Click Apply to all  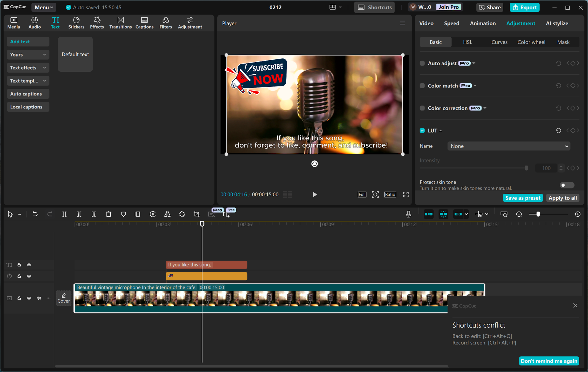point(562,198)
